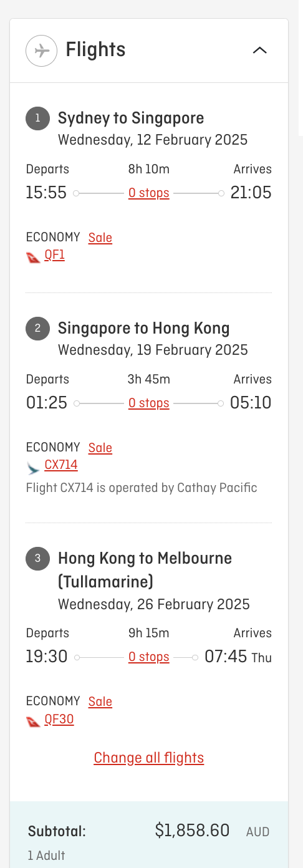
Task: Click the subtotal amount $1,858.60
Action: click(192, 831)
